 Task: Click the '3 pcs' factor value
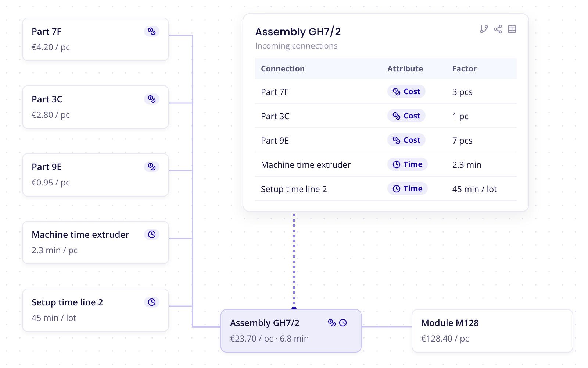[x=462, y=92]
